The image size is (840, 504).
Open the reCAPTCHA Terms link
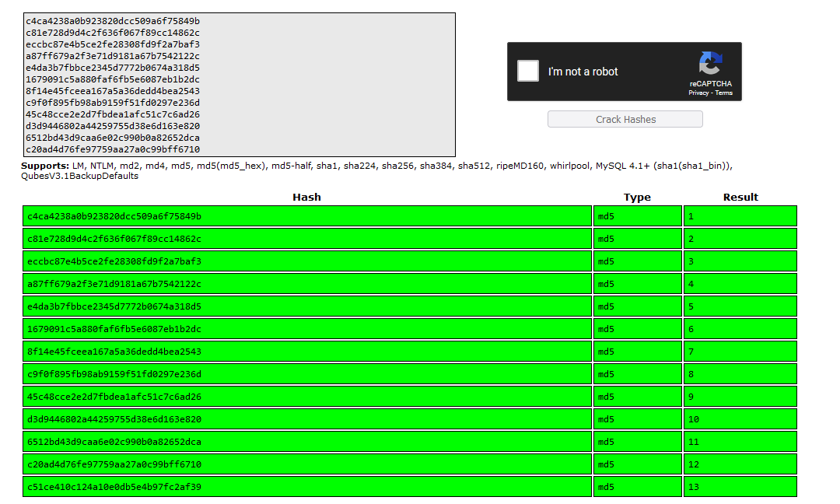(x=723, y=93)
